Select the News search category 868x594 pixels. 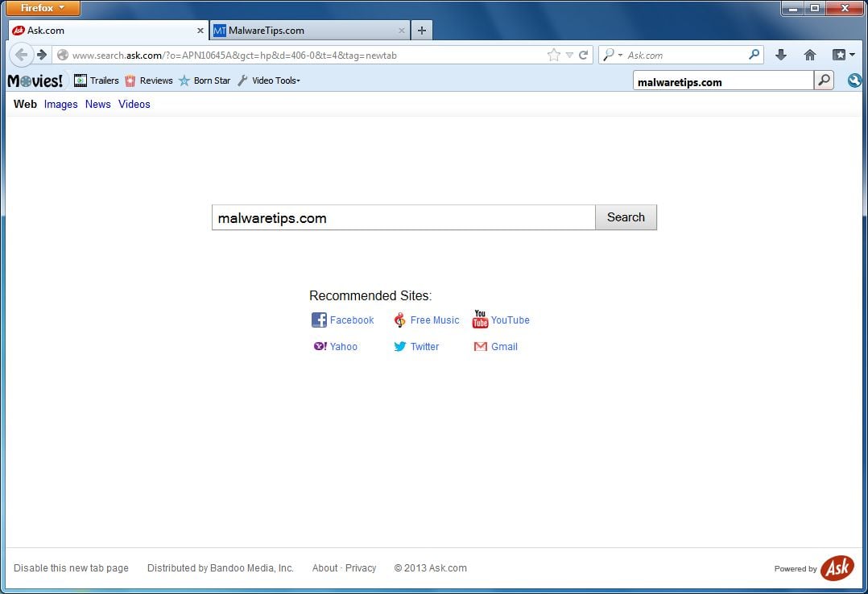click(98, 104)
